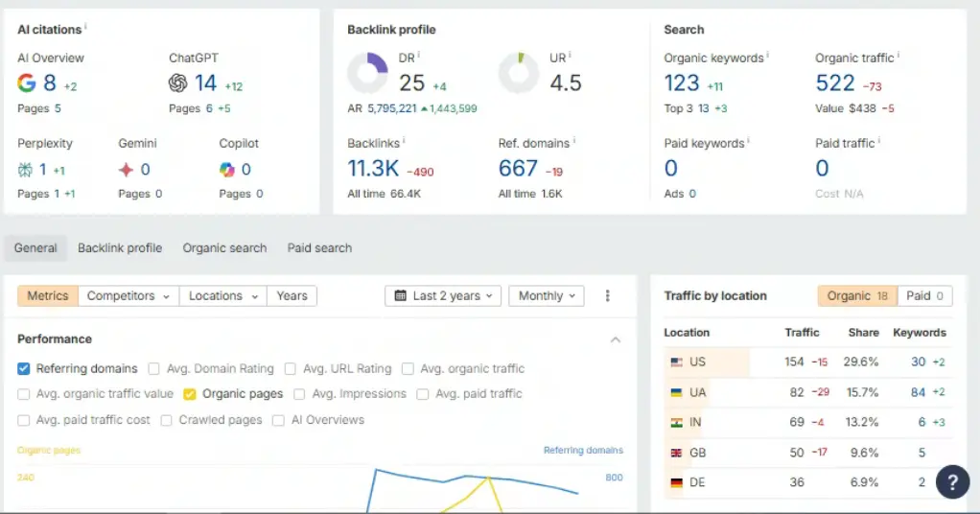Click the Google AI Overview icon

(26, 82)
